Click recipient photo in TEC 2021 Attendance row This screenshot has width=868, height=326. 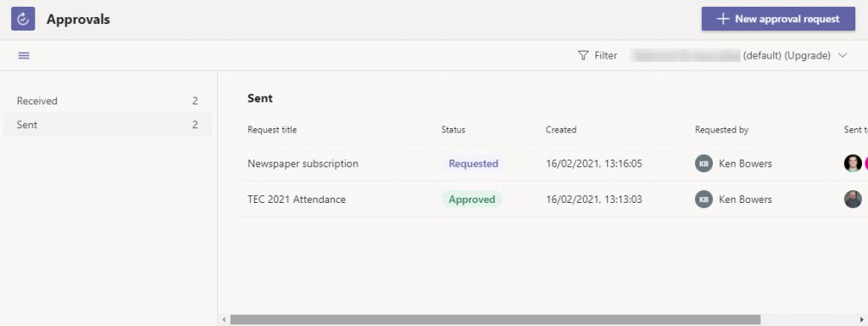[853, 199]
